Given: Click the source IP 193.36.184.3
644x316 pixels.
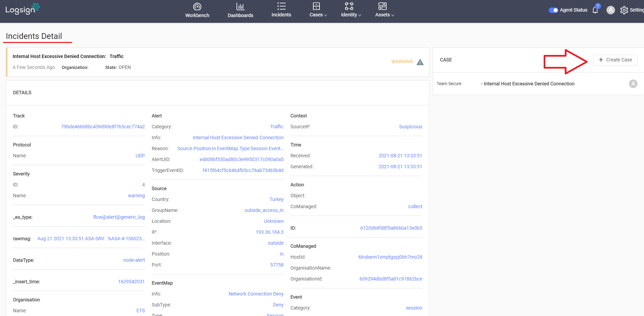Looking at the screenshot, I should (269, 232).
